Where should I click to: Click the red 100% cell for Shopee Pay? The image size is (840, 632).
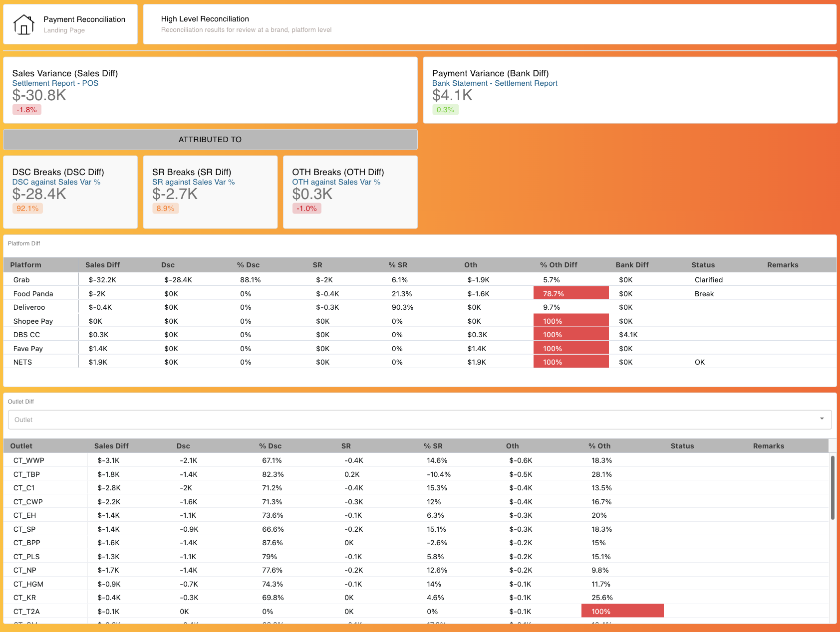pyautogui.click(x=571, y=321)
